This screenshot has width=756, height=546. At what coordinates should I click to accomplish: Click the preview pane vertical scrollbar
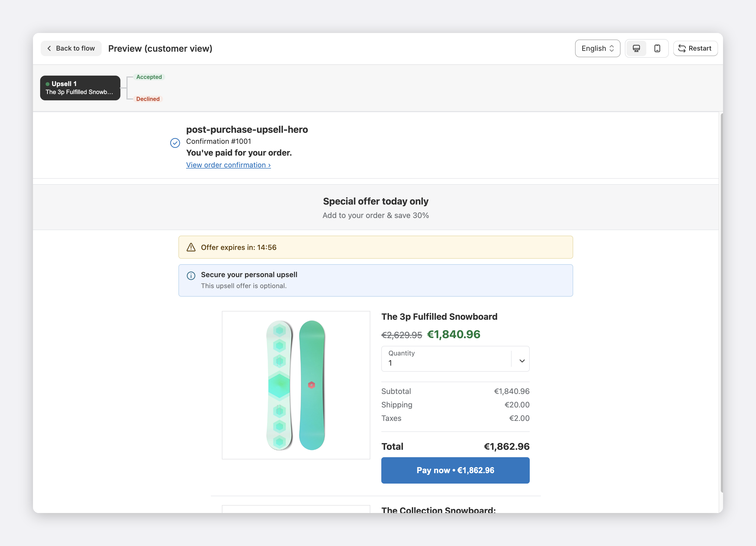tap(721, 303)
